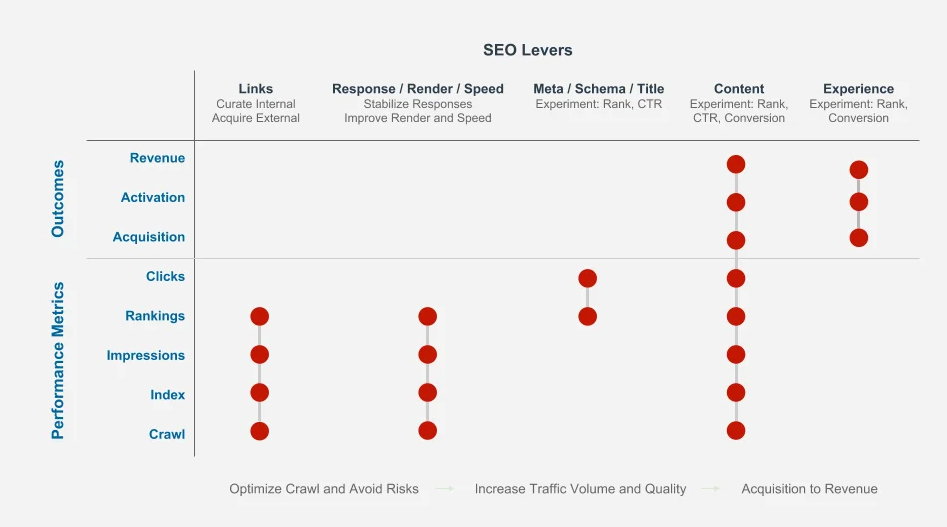Viewport: 947px width, 527px height.
Task: Click the Links column header
Action: 256,89
